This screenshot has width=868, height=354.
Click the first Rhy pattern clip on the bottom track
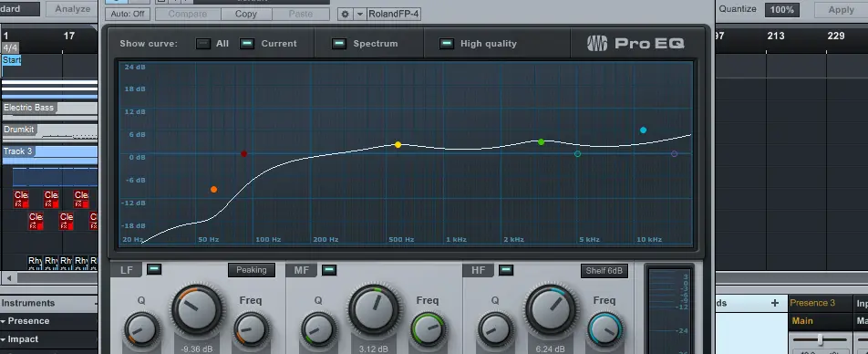(x=35, y=263)
